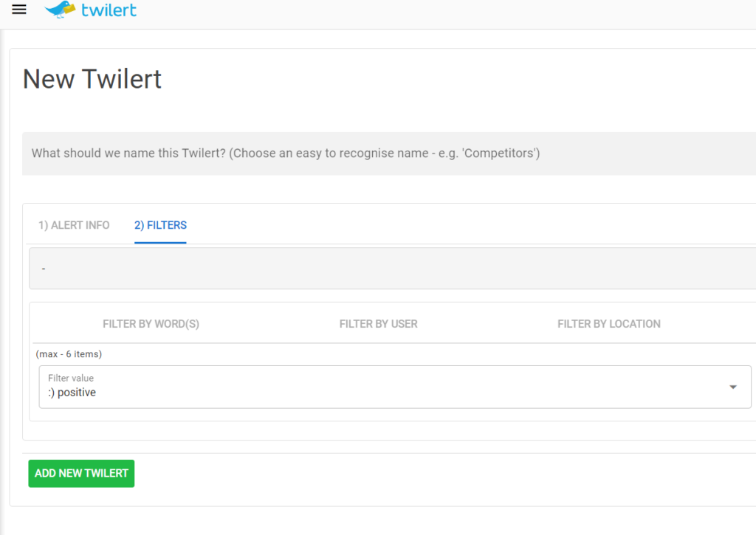Click the blue Twilert bird logo
This screenshot has width=756, height=535.
click(x=61, y=10)
